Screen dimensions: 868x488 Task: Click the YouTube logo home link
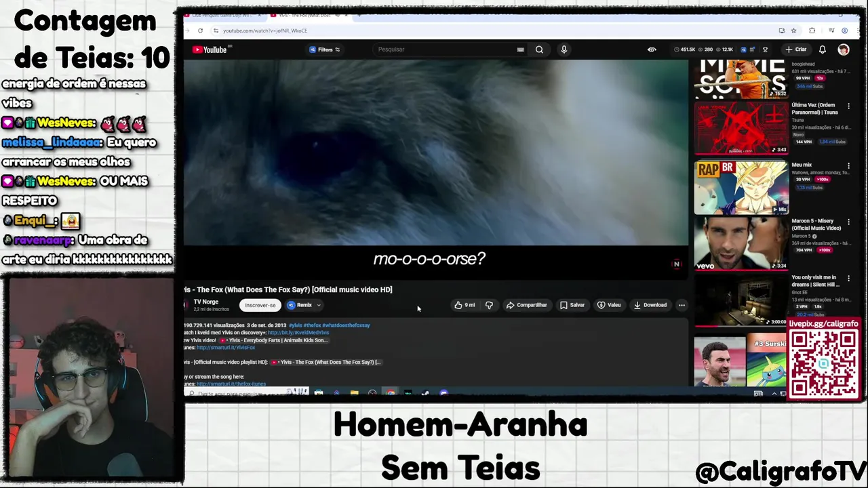(210, 49)
